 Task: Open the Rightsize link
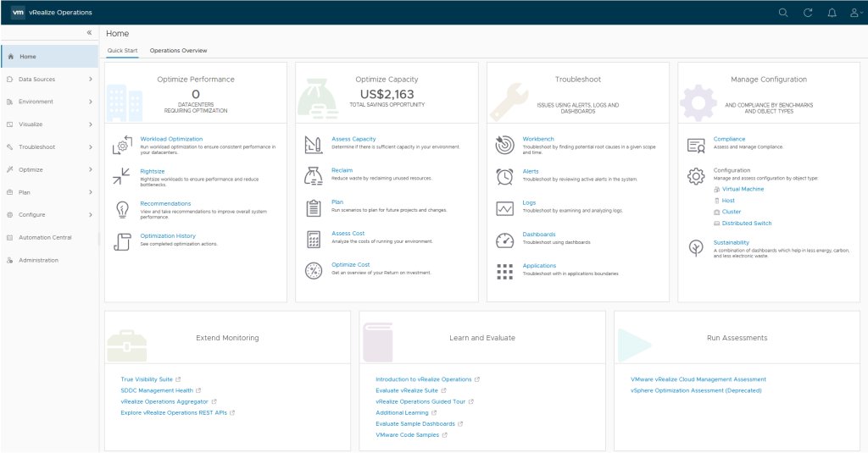click(153, 172)
